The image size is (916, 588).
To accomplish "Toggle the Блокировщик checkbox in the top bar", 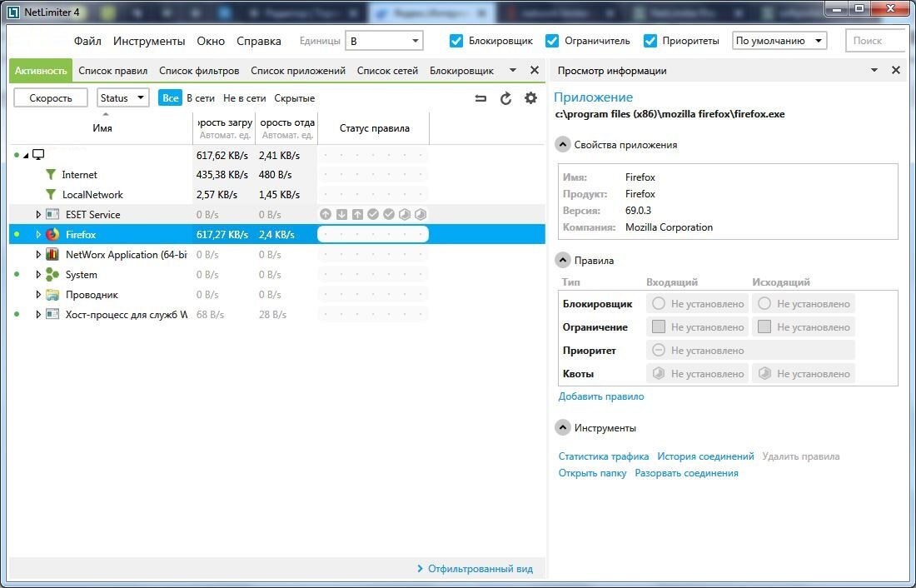I will point(456,41).
